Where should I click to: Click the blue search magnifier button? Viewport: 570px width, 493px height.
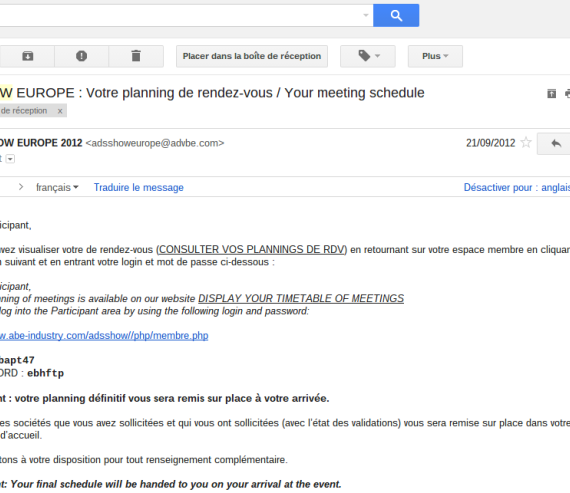pos(396,15)
